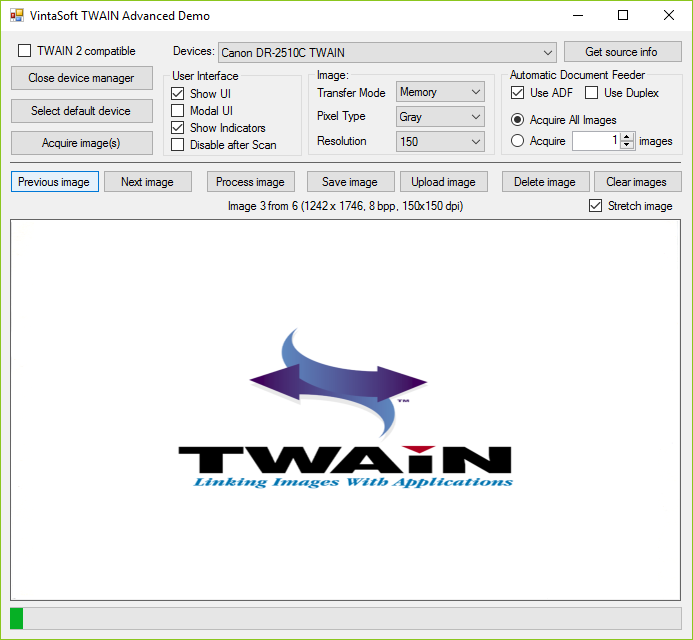The width and height of the screenshot is (693, 640).
Task: Click the Save image button
Action: pos(349,182)
